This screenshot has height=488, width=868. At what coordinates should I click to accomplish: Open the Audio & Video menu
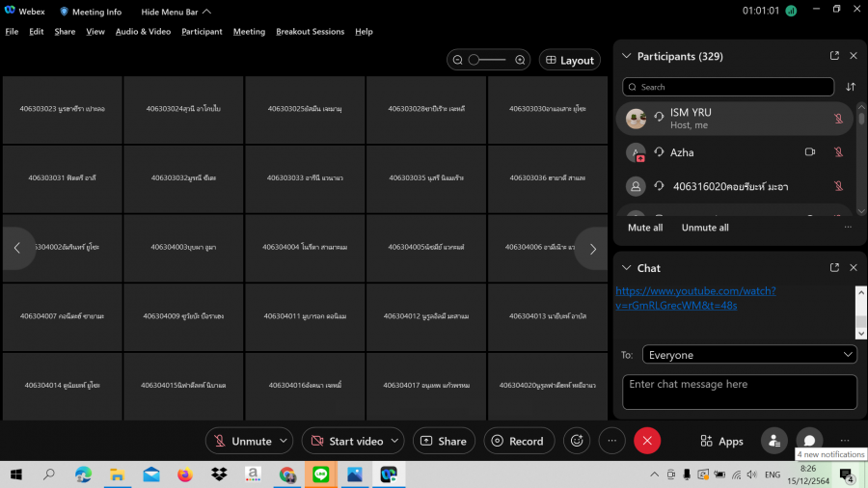click(x=143, y=32)
